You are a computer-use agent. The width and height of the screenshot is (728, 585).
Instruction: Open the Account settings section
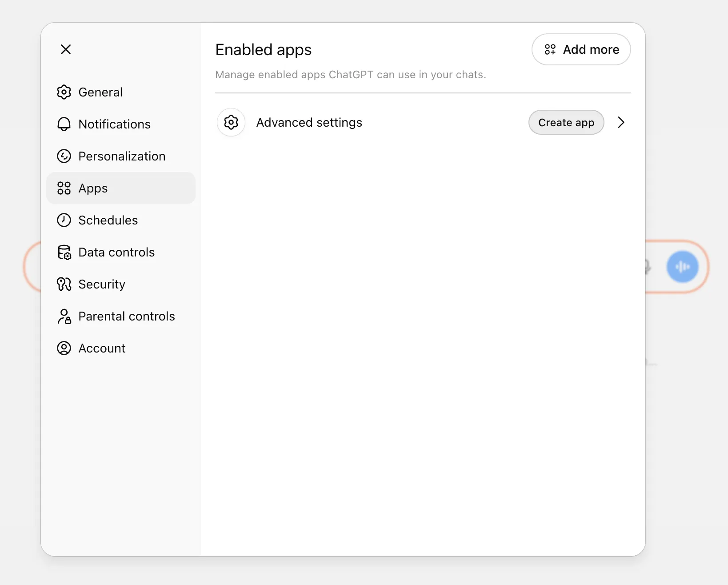pos(102,348)
